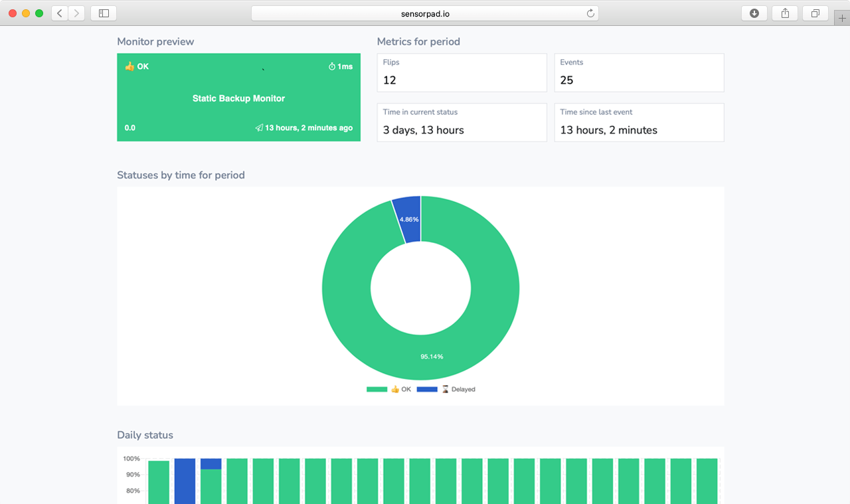Screen dimensions: 850x504
Task: Click the 3 days, 13 hours value
Action: coord(424,130)
